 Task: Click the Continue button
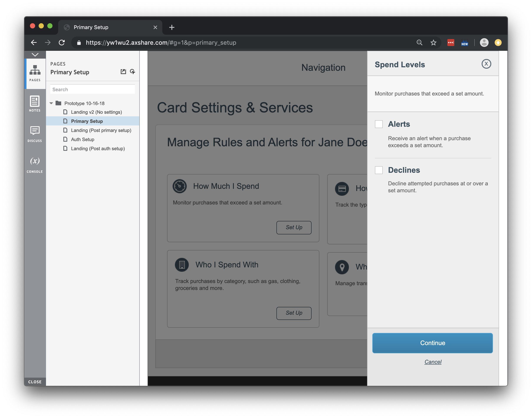point(432,343)
